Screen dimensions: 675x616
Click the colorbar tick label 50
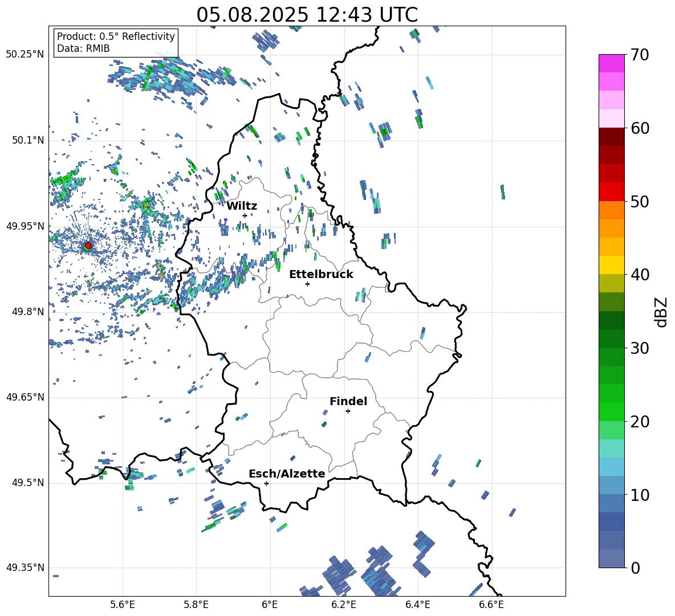pos(640,202)
